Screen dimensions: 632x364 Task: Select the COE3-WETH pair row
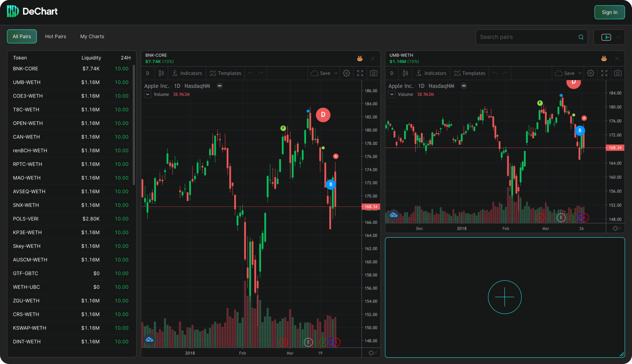(71, 96)
